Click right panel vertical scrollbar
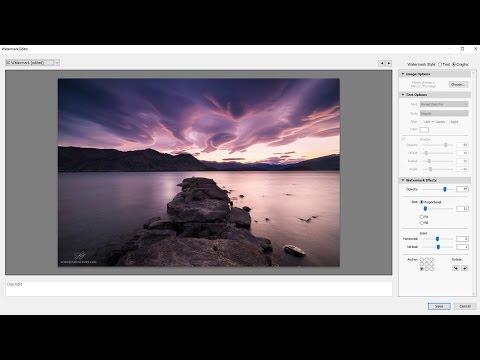480x360 pixels. click(474, 183)
